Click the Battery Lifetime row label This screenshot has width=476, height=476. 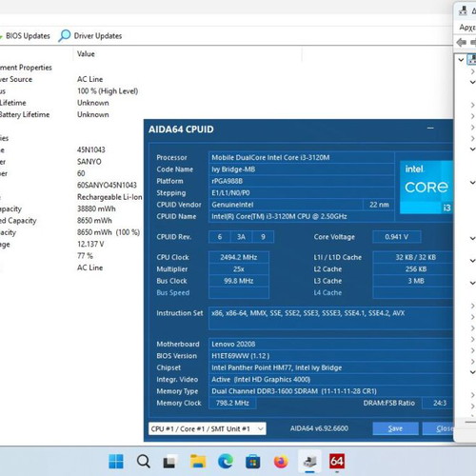(25, 114)
